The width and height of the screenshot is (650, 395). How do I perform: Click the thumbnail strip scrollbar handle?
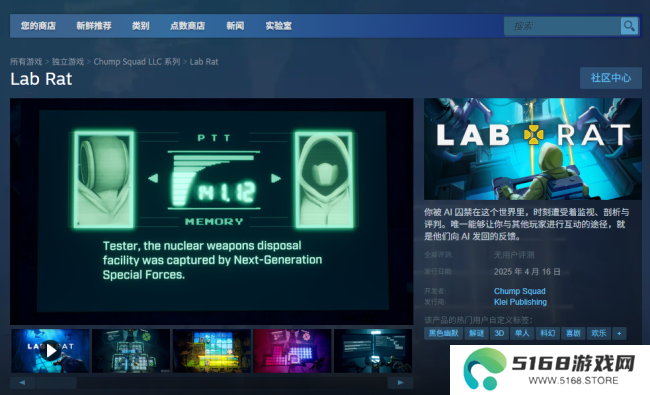click(56, 383)
